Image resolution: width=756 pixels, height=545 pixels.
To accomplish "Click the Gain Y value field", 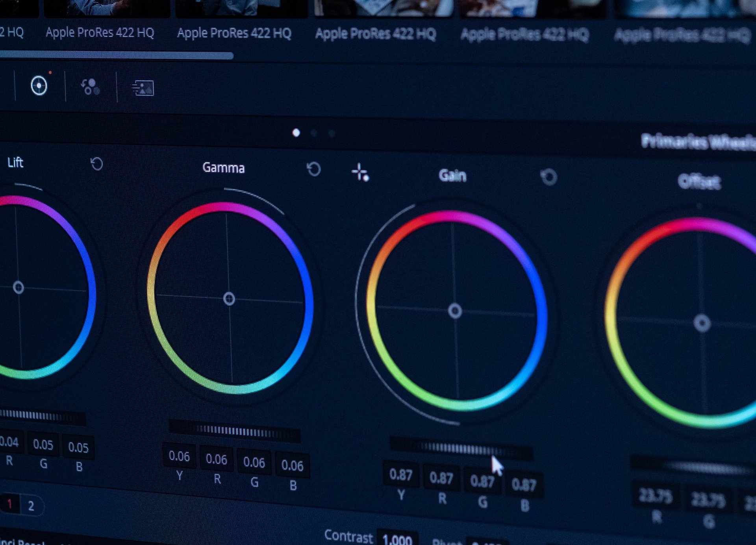I will coord(401,475).
